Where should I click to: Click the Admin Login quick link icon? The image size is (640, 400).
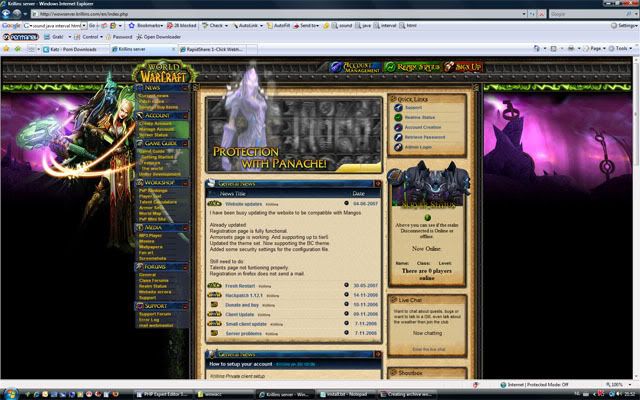(398, 147)
